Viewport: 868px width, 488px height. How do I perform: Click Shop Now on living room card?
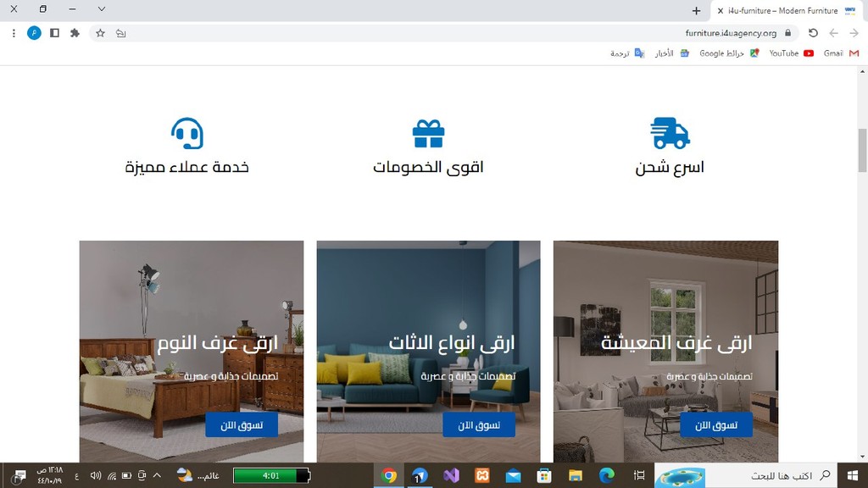pos(716,425)
